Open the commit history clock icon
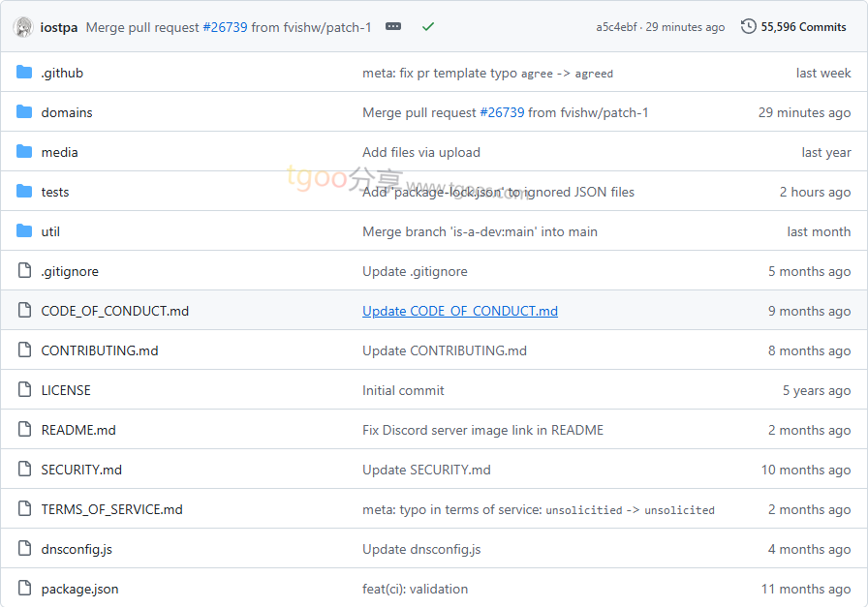The width and height of the screenshot is (868, 608). 749,27
